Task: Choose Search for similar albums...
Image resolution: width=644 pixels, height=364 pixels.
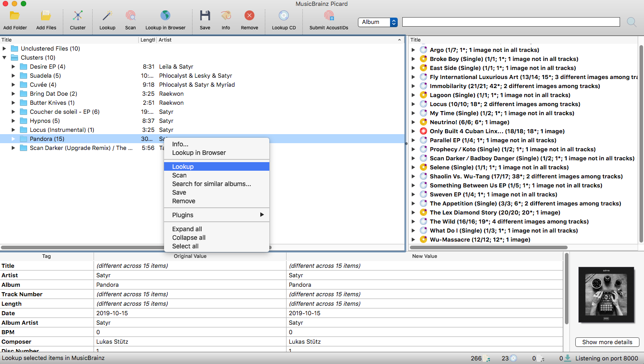Action: coord(216,184)
